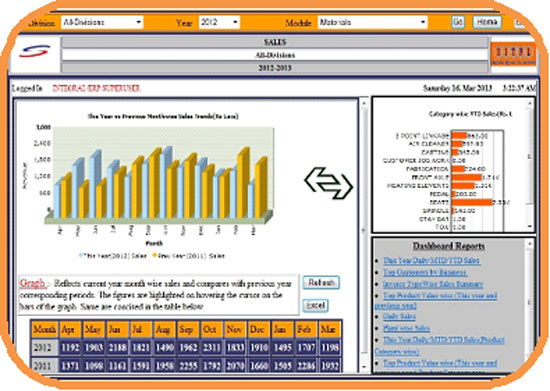Click the orange counter icon at top right
The height and width of the screenshot is (391, 550).
513,54
